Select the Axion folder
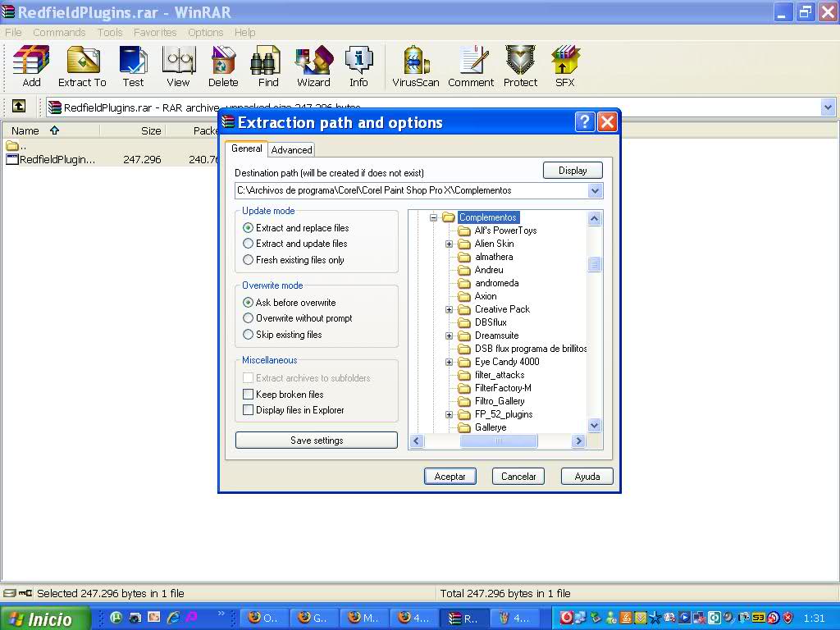The width and height of the screenshot is (840, 630). [486, 296]
